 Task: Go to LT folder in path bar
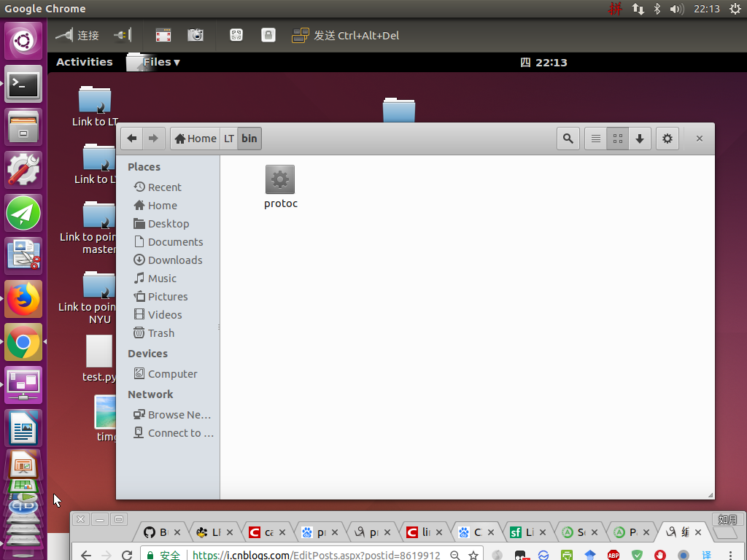229,139
